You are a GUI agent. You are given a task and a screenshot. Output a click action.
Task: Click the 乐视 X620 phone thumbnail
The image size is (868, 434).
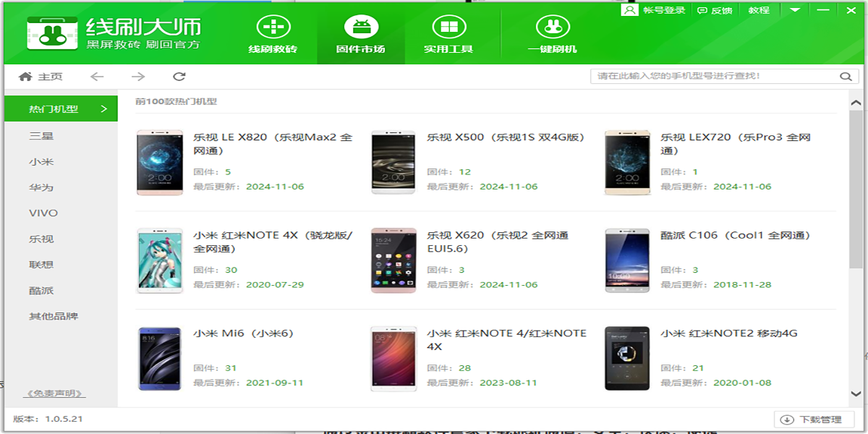pyautogui.click(x=393, y=260)
